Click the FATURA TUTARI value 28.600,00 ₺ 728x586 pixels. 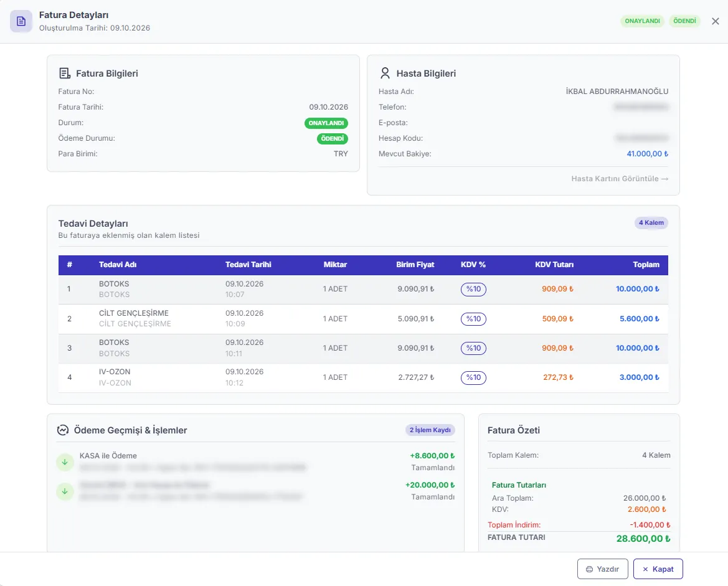click(643, 539)
